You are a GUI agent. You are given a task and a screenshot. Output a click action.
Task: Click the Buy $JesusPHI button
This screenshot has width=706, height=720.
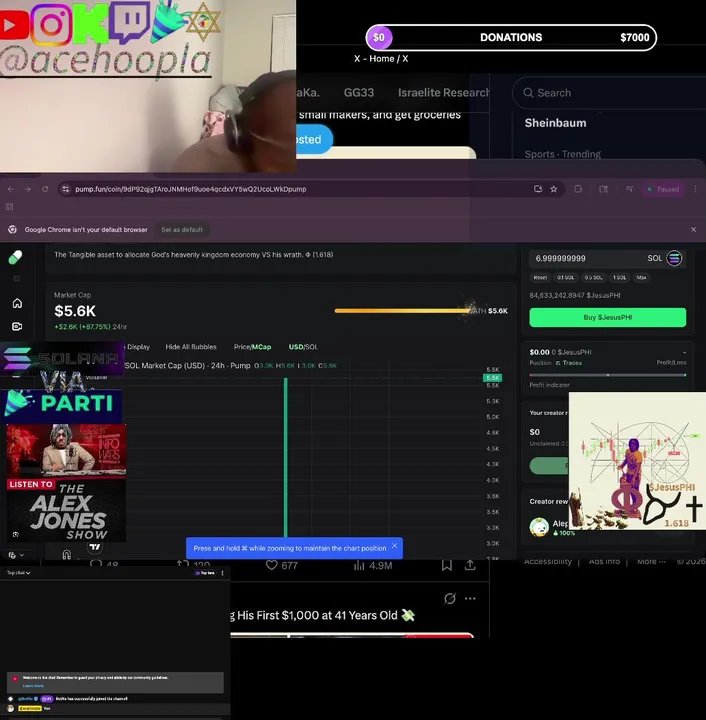point(608,317)
